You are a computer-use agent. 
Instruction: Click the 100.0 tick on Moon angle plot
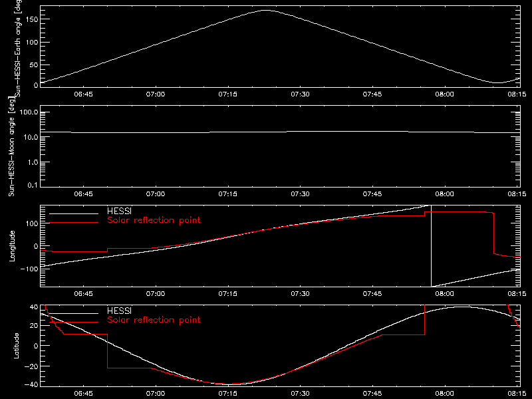pyautogui.click(x=29, y=112)
